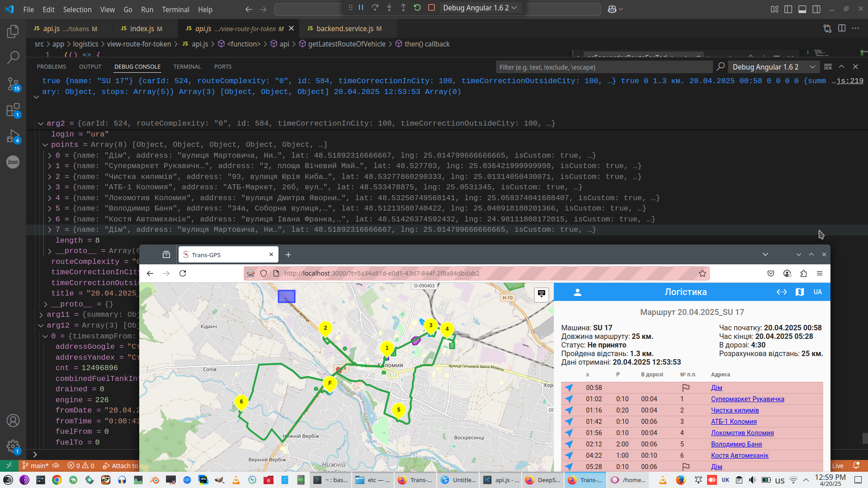Reload the Trans-GPS browser page
This screenshot has width=868, height=488.
tap(183, 273)
